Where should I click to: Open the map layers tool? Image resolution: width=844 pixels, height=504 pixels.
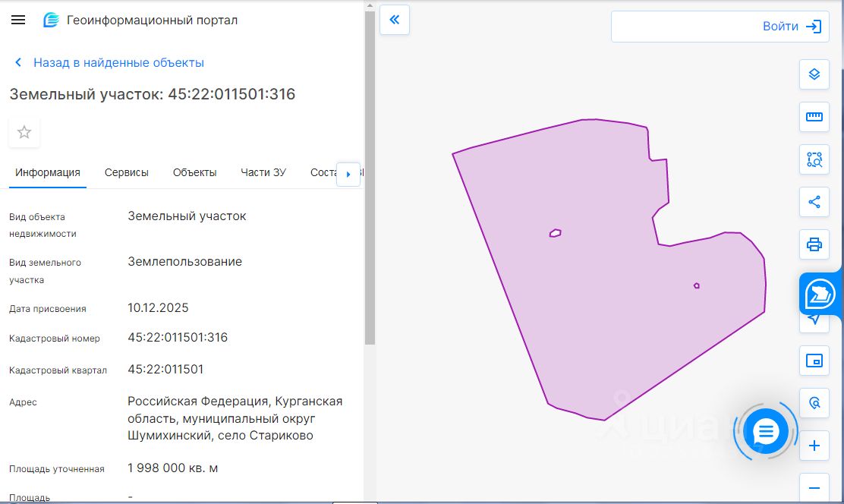click(814, 74)
